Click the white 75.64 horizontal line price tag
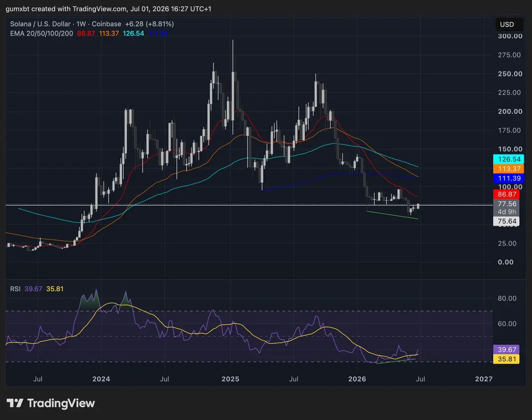This screenshot has width=532, height=420. 507,221
